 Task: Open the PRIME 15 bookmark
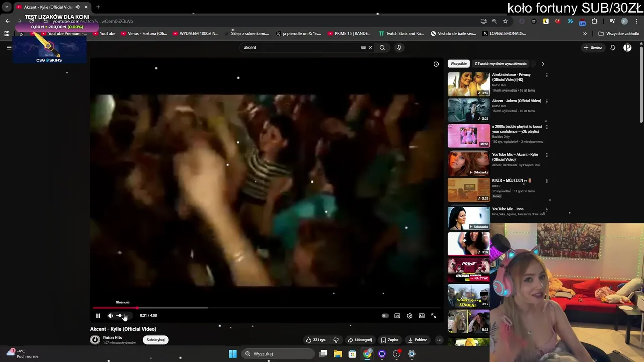tap(349, 34)
